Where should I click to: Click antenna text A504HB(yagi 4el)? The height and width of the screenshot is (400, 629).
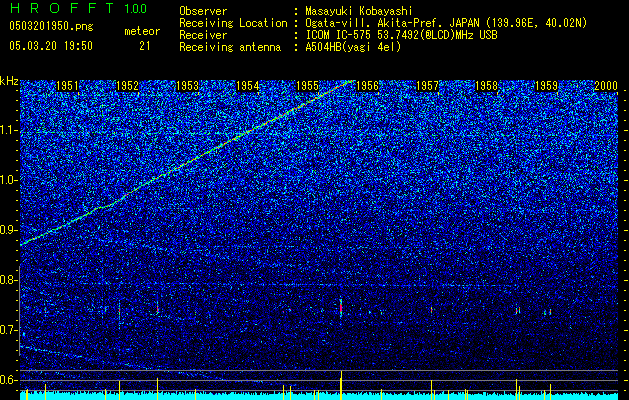353,47
